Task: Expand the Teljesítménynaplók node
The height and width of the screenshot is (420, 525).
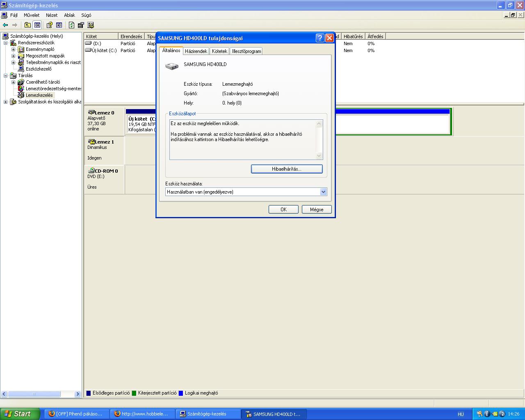Action: (x=13, y=62)
